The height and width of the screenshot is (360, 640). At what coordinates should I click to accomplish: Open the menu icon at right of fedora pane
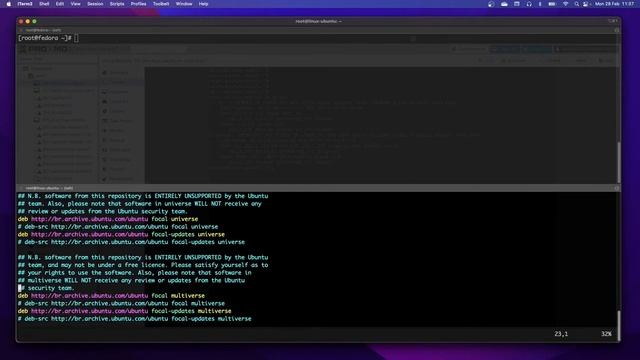pos(617,30)
